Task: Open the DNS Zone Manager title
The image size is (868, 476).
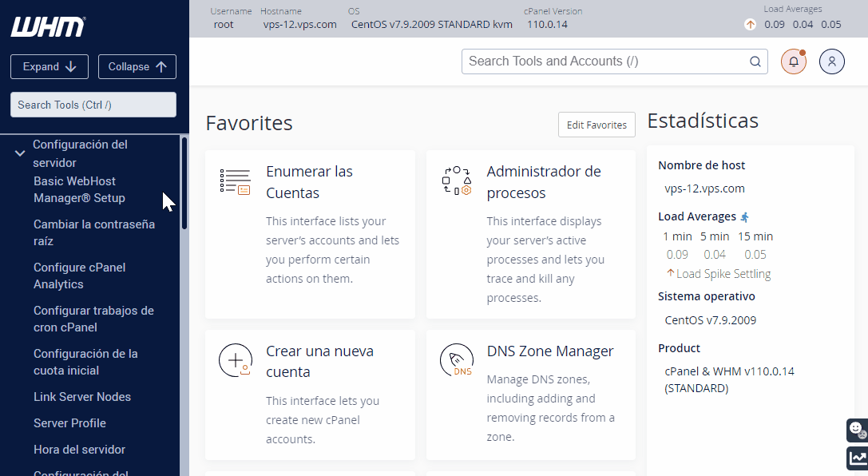Action: [x=550, y=351]
